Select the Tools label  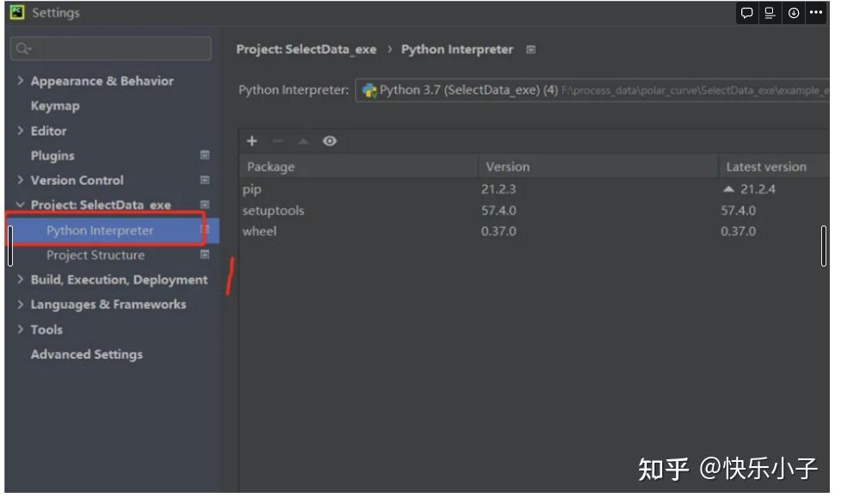click(46, 329)
